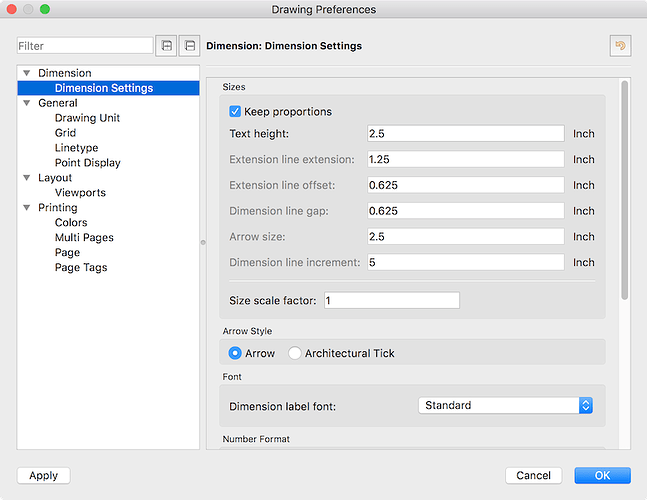Select the Arrow style radio button
This screenshot has width=647, height=500.
(235, 353)
